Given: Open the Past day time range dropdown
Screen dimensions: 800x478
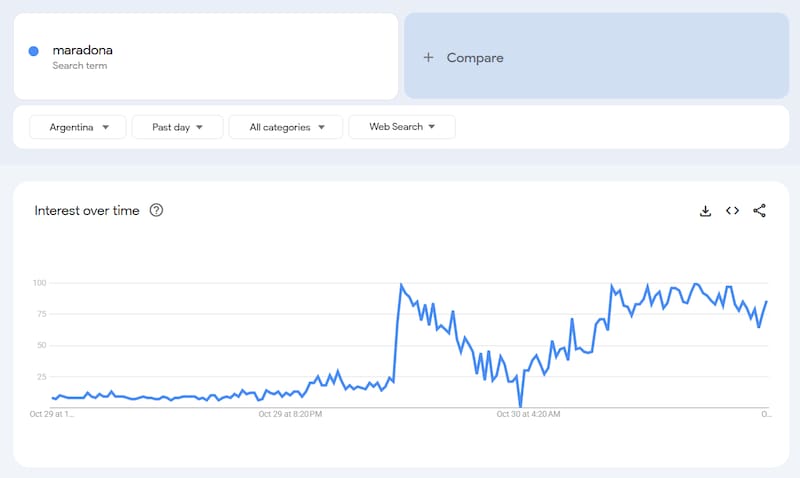Looking at the screenshot, I should (x=178, y=127).
